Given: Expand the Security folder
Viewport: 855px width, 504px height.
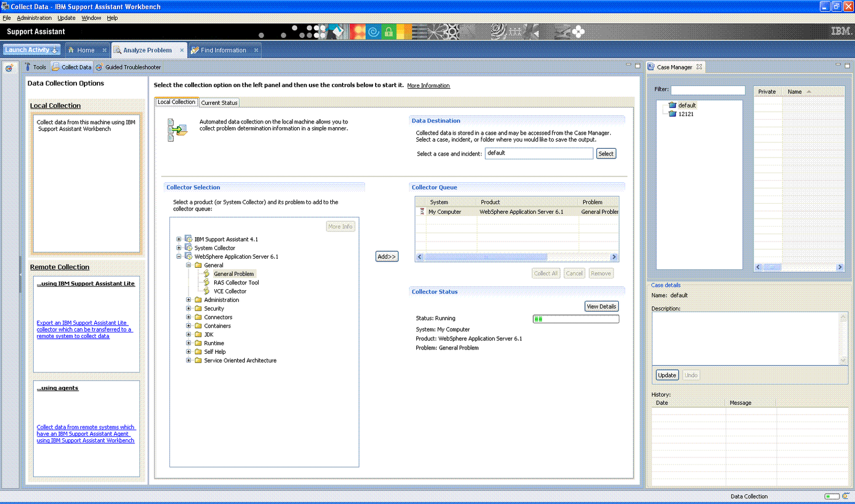Looking at the screenshot, I should tap(189, 308).
